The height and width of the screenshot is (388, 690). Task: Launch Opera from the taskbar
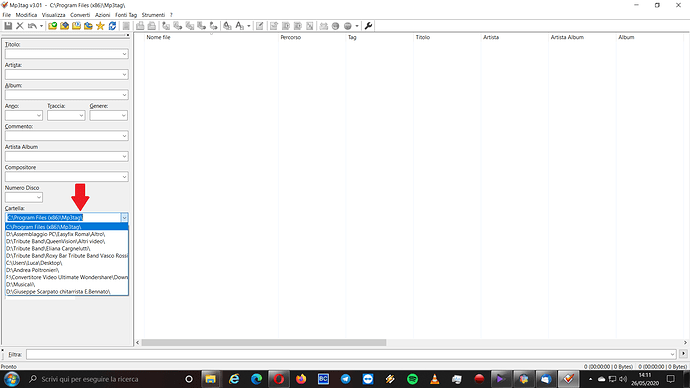279,379
